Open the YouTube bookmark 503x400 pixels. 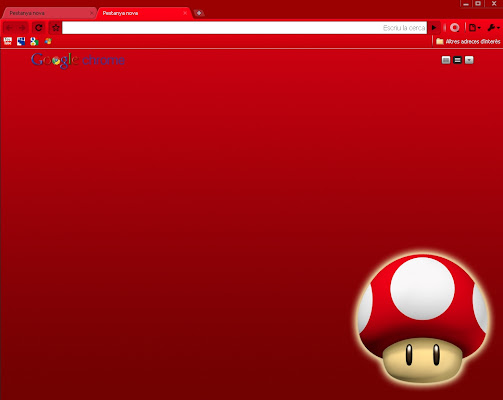pos(8,41)
